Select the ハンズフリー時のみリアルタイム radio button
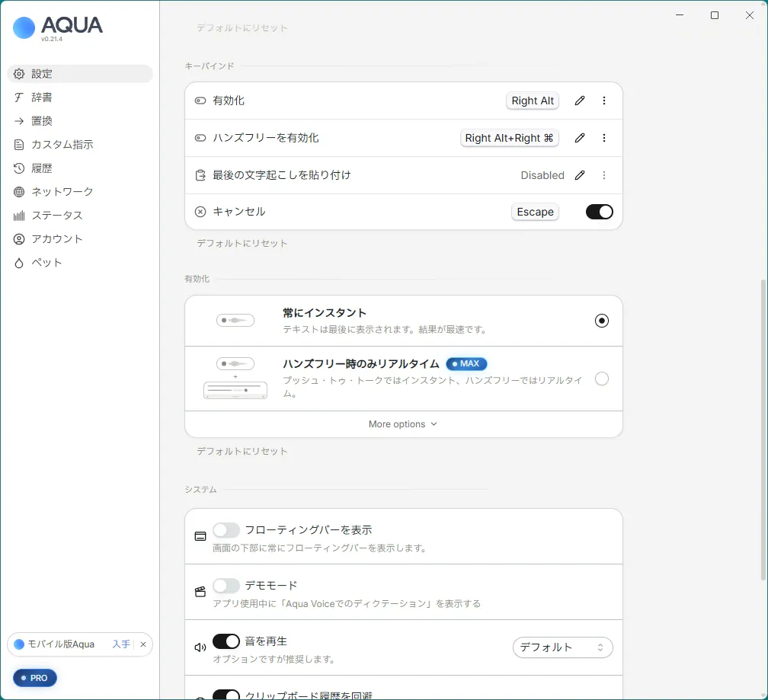 [601, 379]
